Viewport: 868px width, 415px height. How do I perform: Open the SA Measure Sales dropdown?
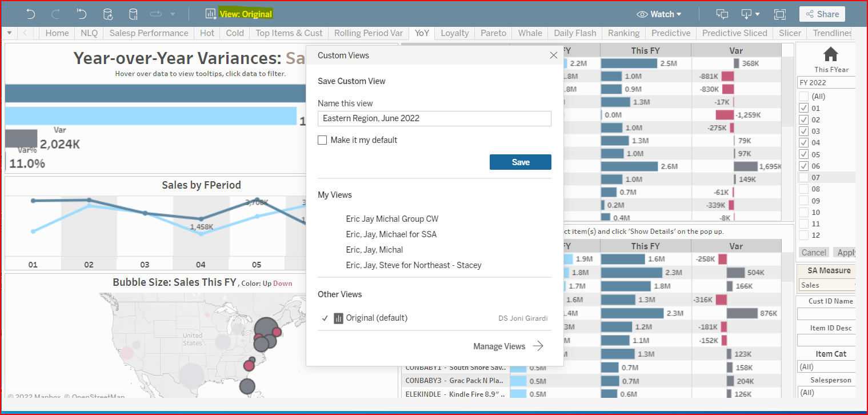point(826,285)
